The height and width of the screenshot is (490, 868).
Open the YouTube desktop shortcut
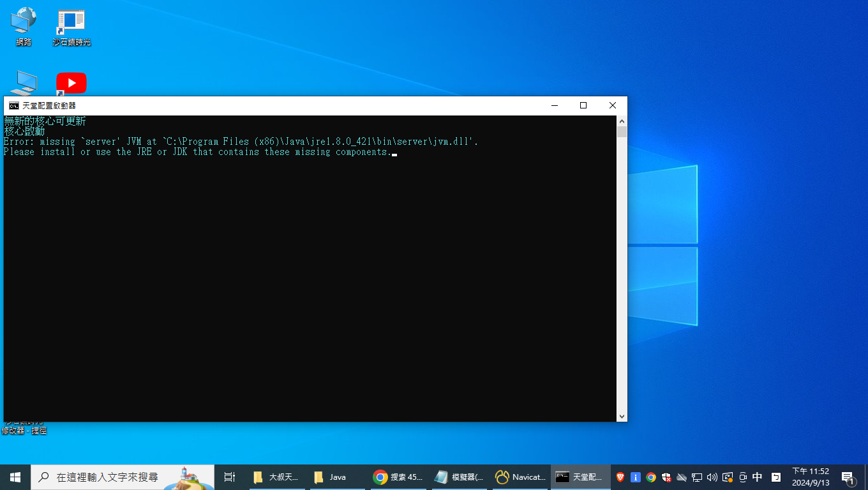click(x=71, y=84)
